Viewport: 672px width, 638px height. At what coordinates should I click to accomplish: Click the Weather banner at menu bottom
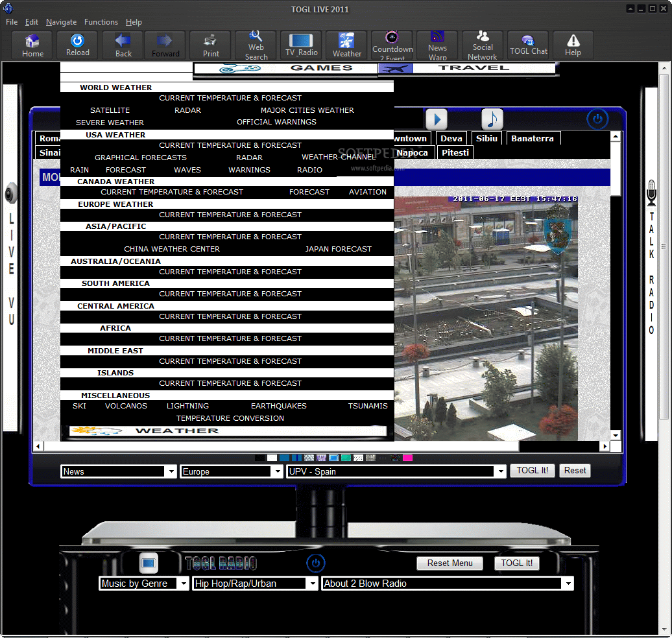point(228,431)
